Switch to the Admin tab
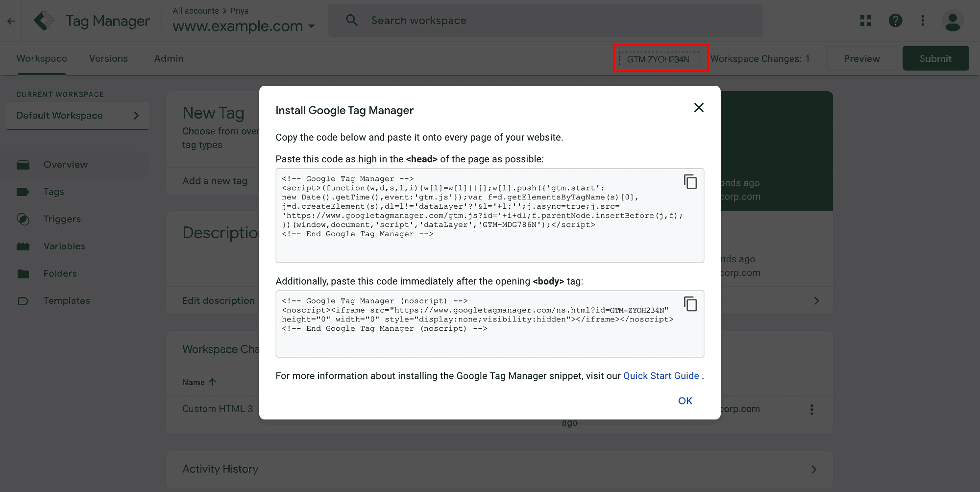Image resolution: width=980 pixels, height=492 pixels. point(169,58)
